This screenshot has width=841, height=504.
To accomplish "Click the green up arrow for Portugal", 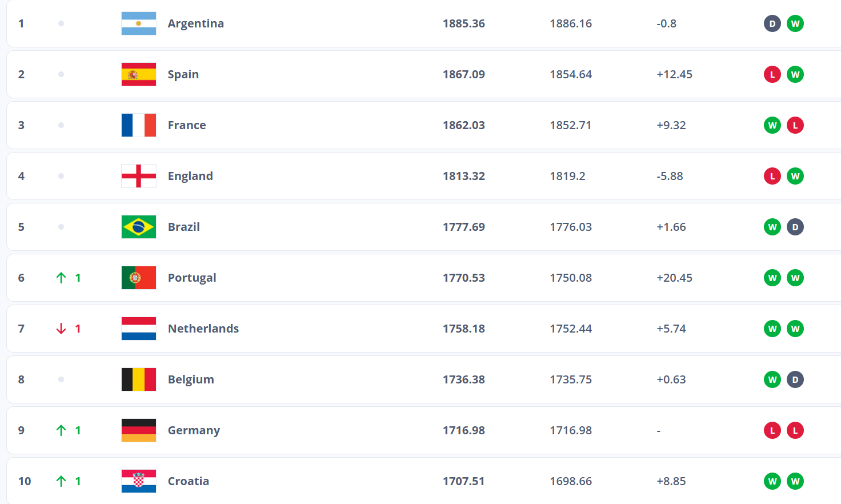I will click(x=61, y=278).
